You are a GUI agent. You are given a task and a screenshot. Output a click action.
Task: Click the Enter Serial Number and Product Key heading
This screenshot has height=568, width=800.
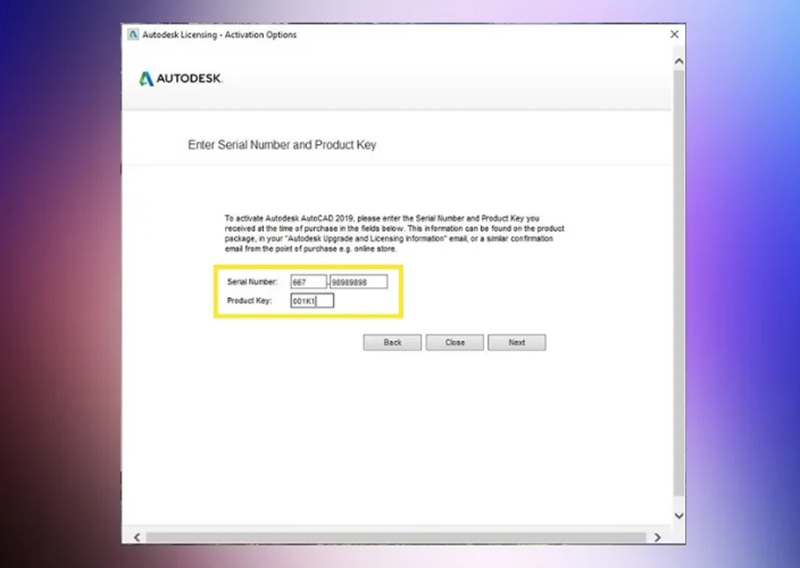pyautogui.click(x=282, y=145)
